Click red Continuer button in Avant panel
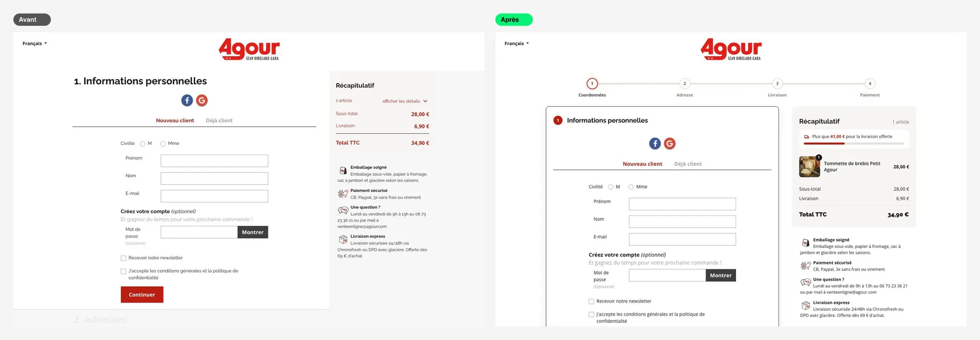 click(142, 295)
